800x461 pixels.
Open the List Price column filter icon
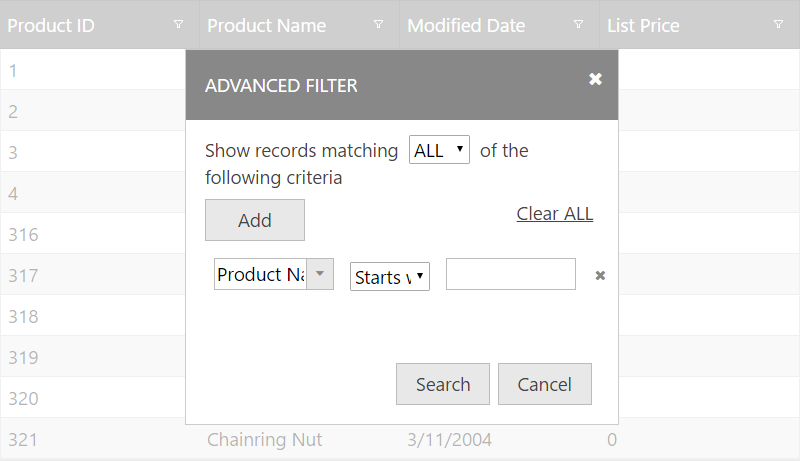click(778, 25)
